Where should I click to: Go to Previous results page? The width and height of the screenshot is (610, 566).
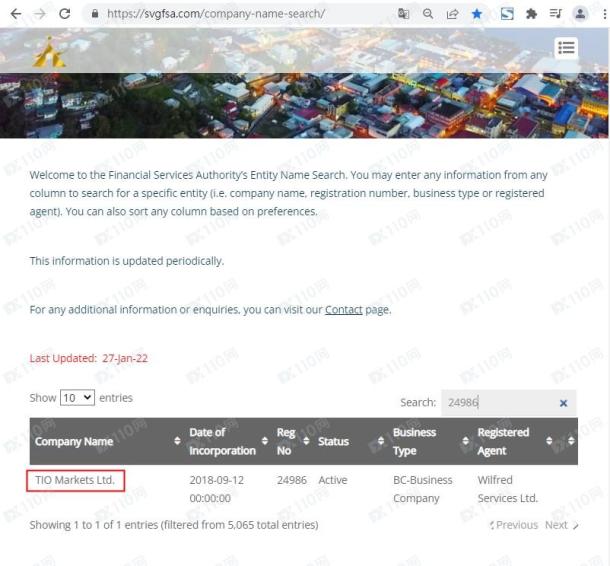click(514, 525)
